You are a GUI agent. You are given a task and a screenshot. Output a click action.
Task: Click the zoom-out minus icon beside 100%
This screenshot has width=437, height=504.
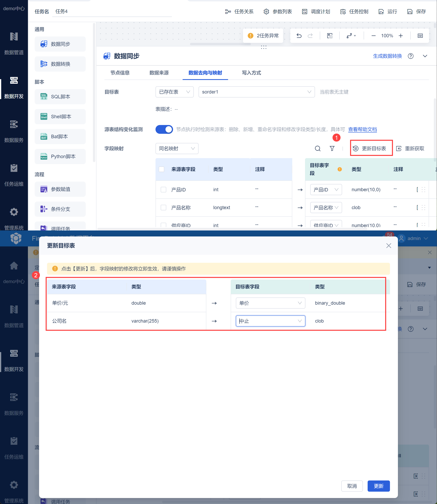373,36
